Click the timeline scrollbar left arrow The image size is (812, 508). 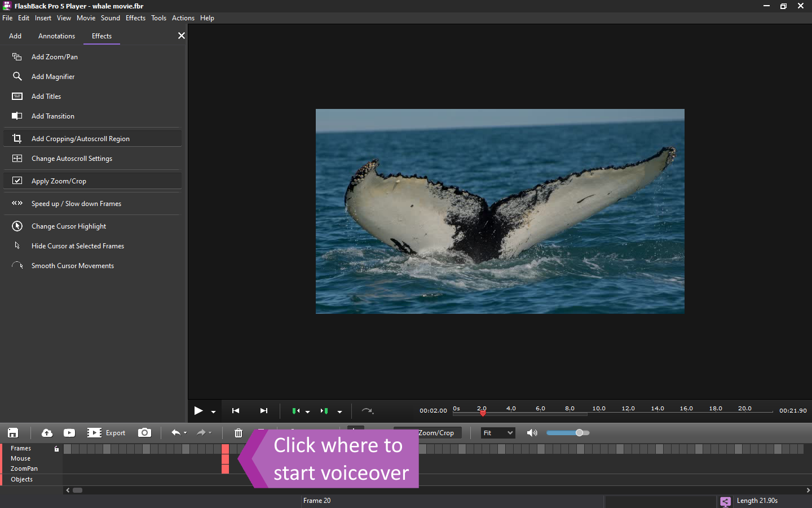pos(68,491)
